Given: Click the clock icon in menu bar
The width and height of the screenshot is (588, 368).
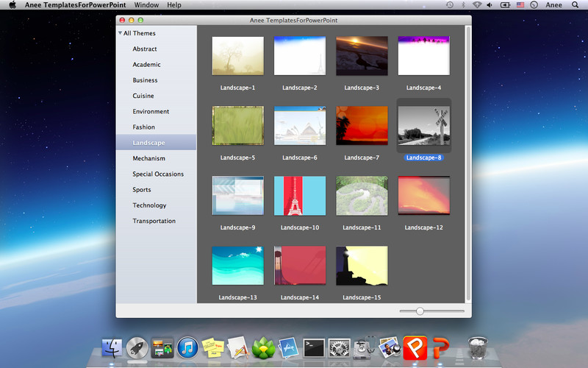Looking at the screenshot, I should (534, 5).
